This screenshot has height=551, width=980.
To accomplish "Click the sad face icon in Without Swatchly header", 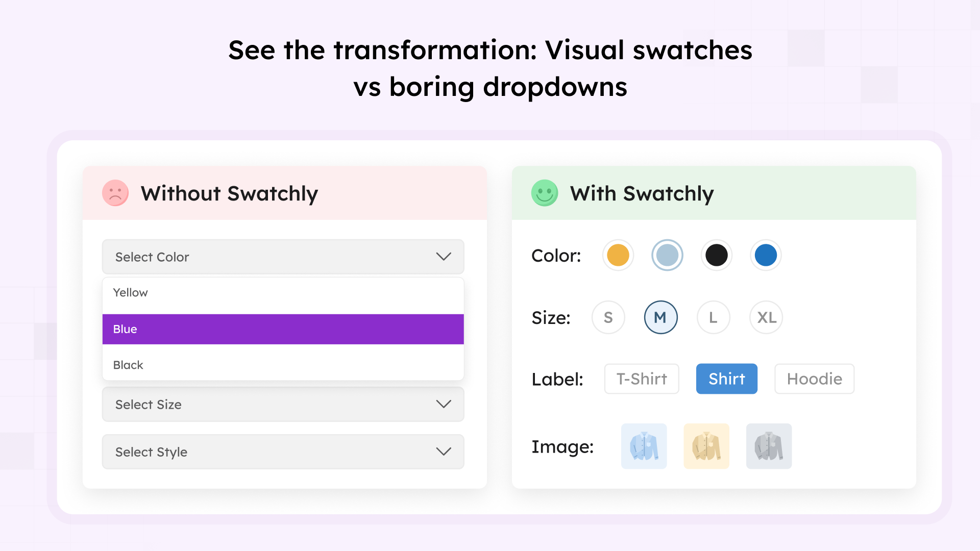I will [x=115, y=194].
